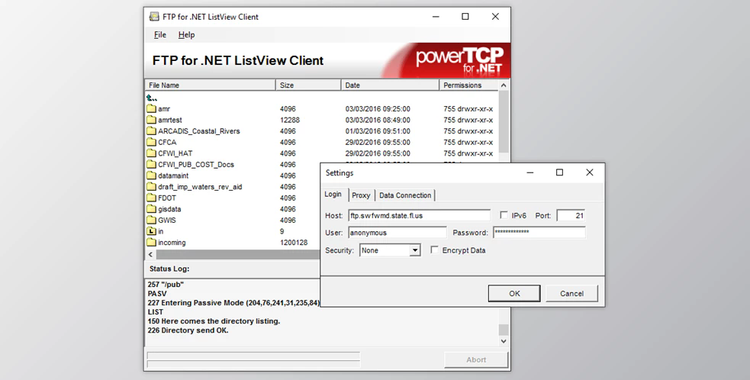
Task: Click the User input field
Action: (x=397, y=233)
